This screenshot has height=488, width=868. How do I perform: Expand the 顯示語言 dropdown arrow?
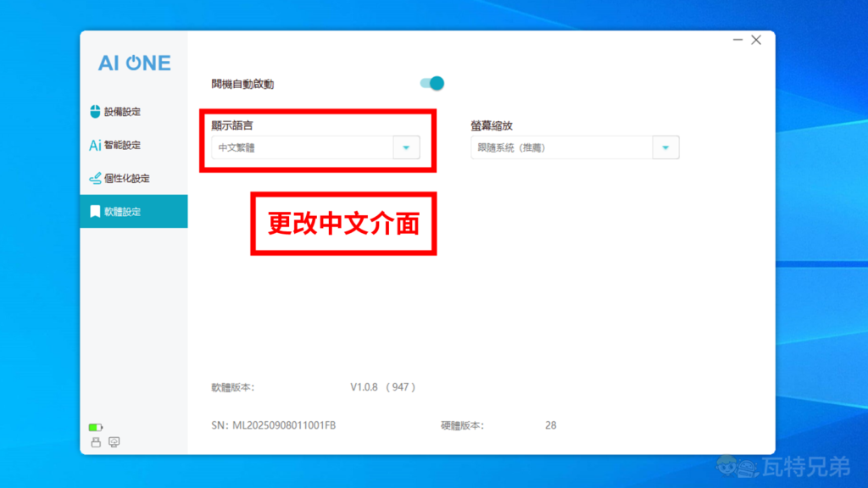(x=406, y=147)
